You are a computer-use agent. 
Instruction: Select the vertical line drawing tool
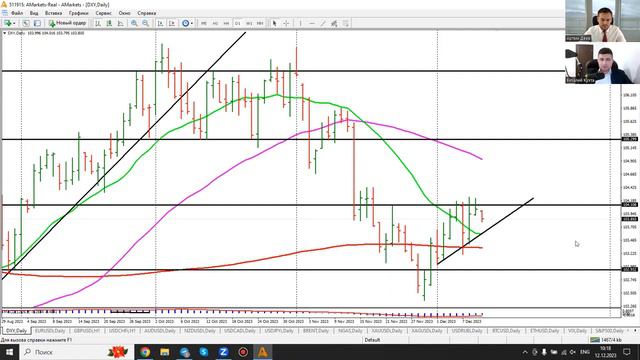coord(300,23)
